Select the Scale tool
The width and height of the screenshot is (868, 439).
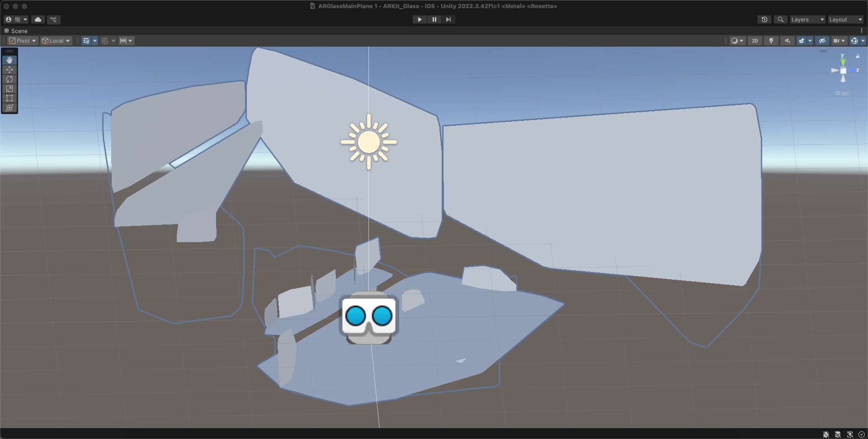(x=9, y=89)
